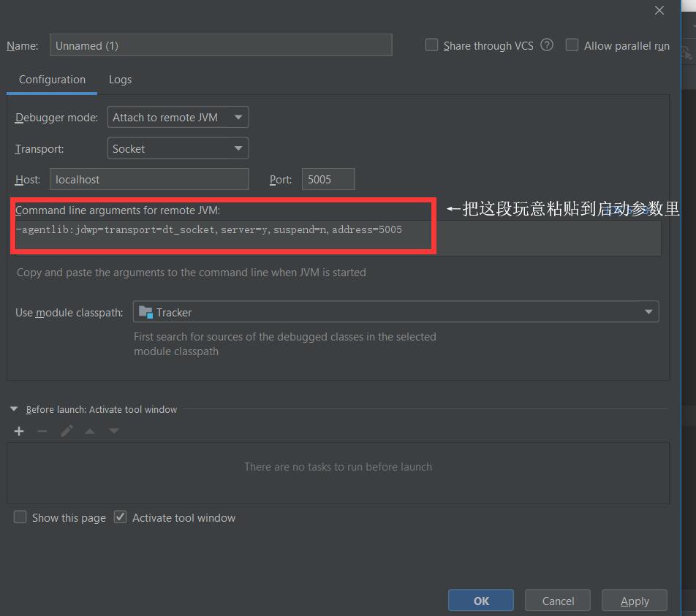Switch to the Logs tab
This screenshot has width=696, height=616.
click(121, 80)
